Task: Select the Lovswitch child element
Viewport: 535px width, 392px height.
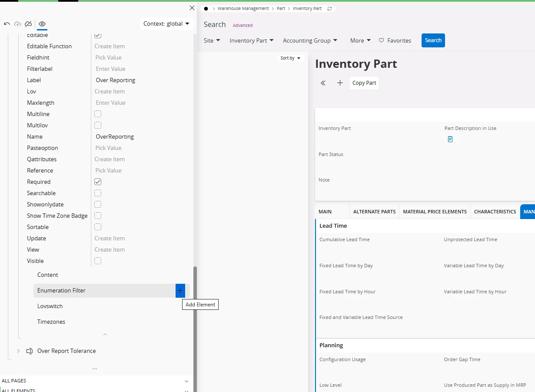Action: click(x=50, y=306)
